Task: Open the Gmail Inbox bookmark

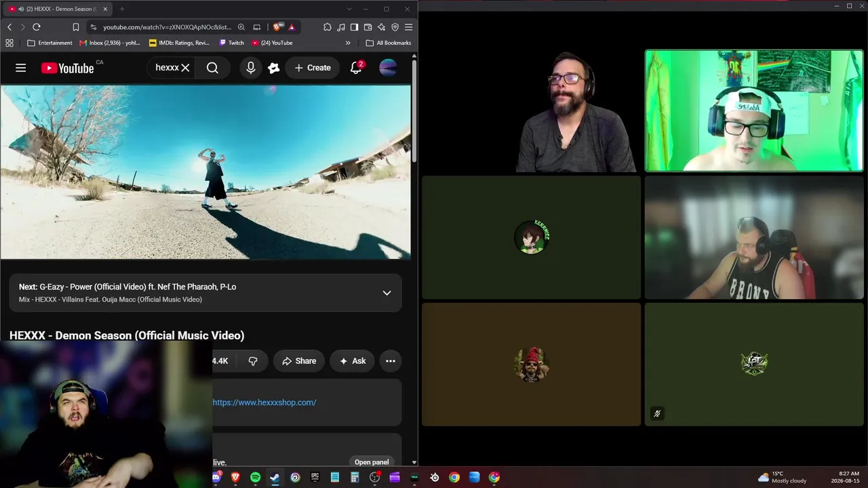Action: pyautogui.click(x=109, y=43)
